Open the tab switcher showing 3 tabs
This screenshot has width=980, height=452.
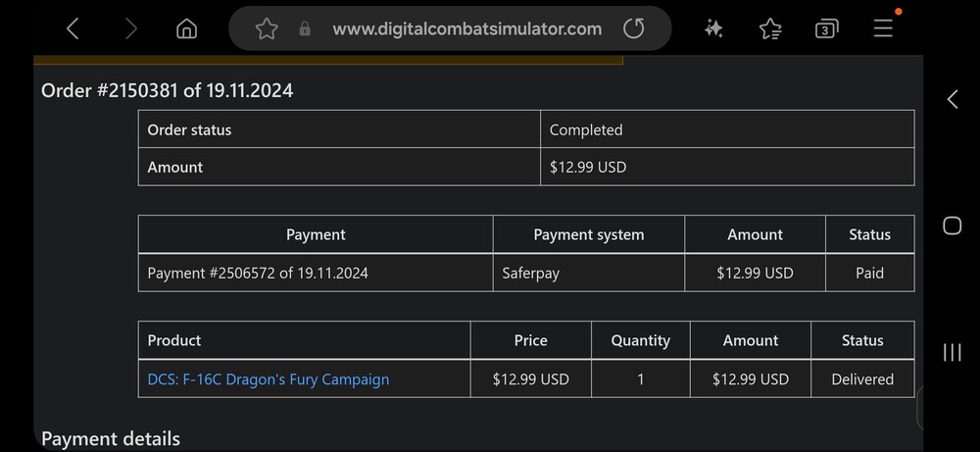[826, 29]
